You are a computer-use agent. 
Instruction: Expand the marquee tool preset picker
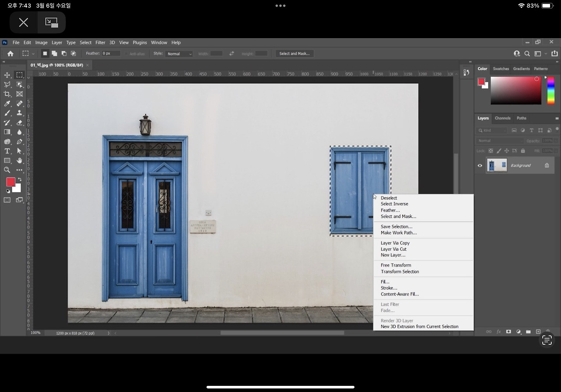coord(33,54)
